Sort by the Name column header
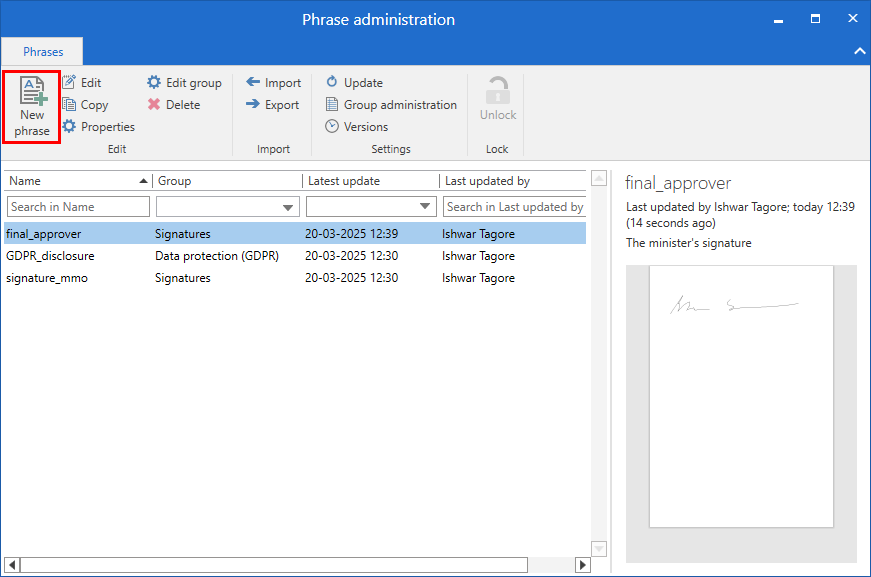The width and height of the screenshot is (871, 577). [x=70, y=181]
